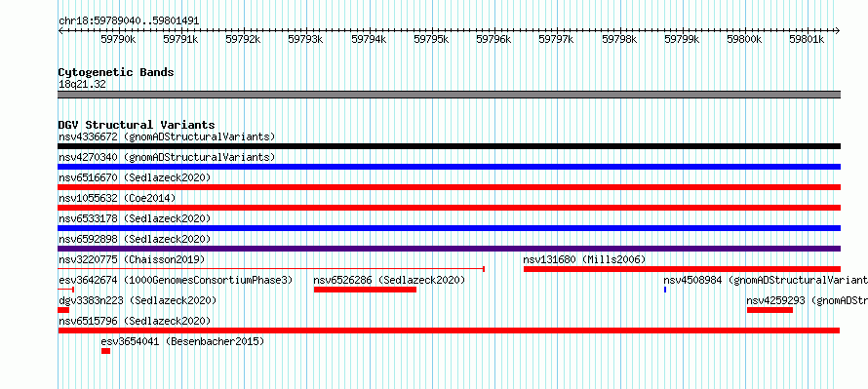The image size is (868, 389).
Task: Click the red nsv4259293 variant bar
Action: [x=769, y=310]
